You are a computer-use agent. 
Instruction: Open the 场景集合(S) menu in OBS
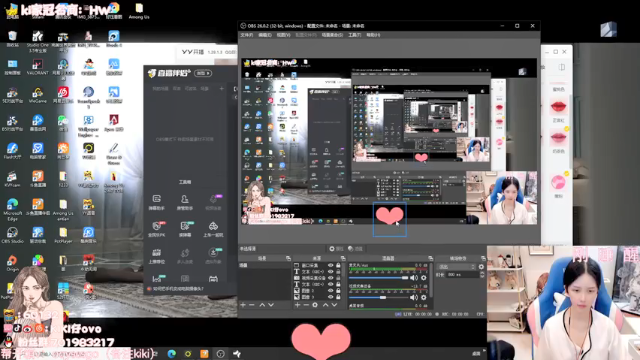point(332,35)
